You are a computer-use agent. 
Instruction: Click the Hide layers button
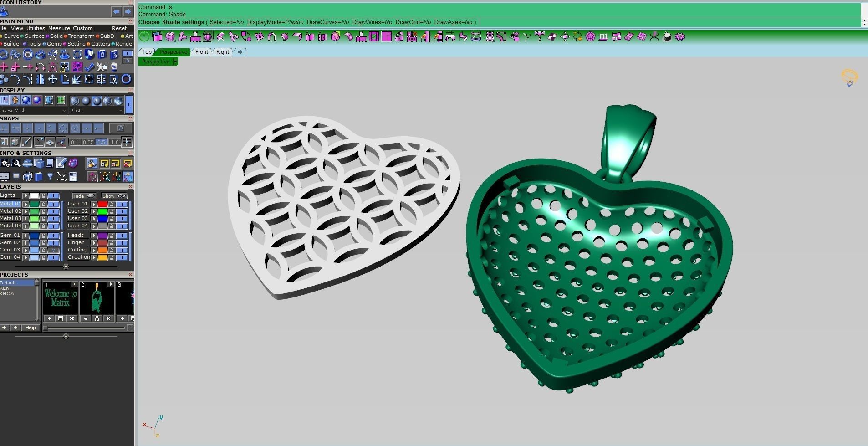tap(84, 196)
